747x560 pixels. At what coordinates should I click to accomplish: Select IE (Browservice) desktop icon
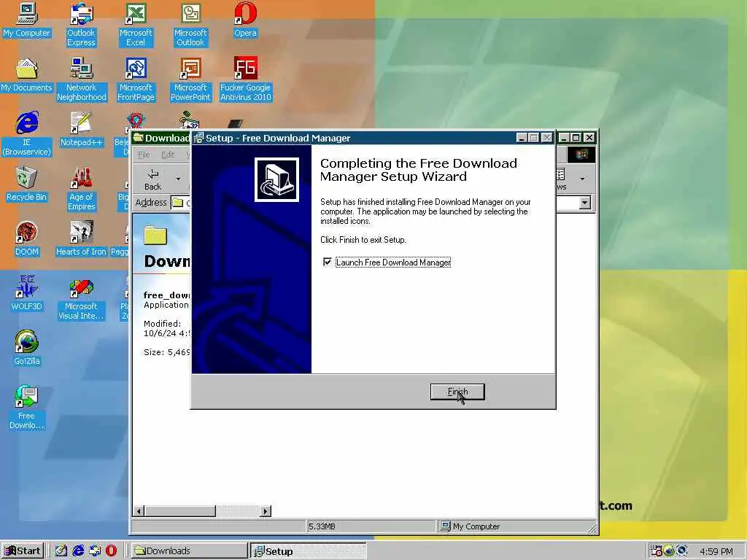coord(27,134)
